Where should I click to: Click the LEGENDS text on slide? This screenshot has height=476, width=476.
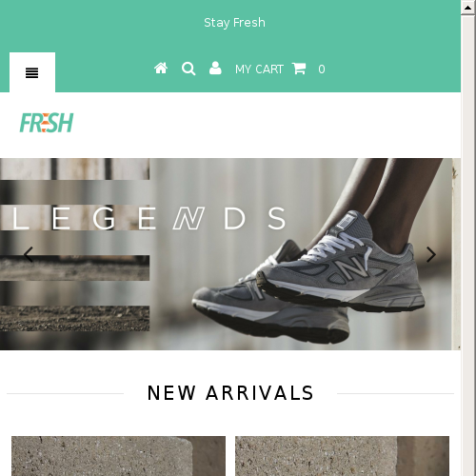tap(149, 218)
